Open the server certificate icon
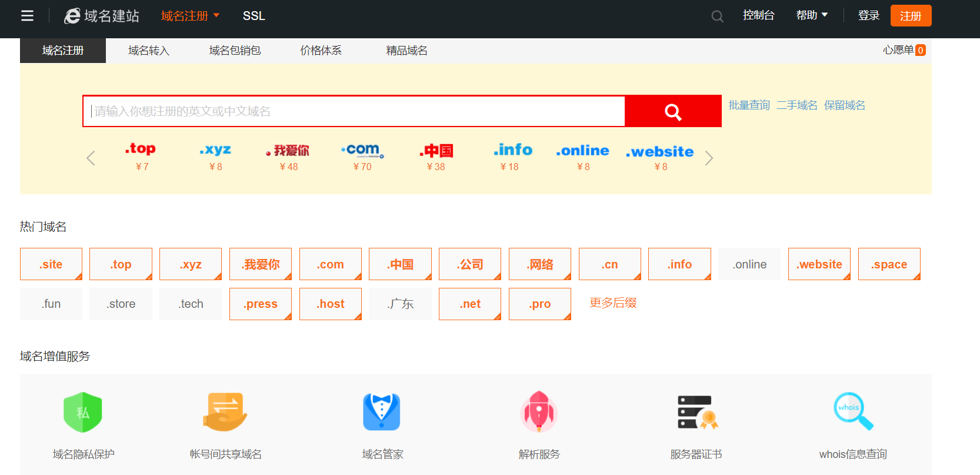The height and width of the screenshot is (475, 980). [x=696, y=412]
